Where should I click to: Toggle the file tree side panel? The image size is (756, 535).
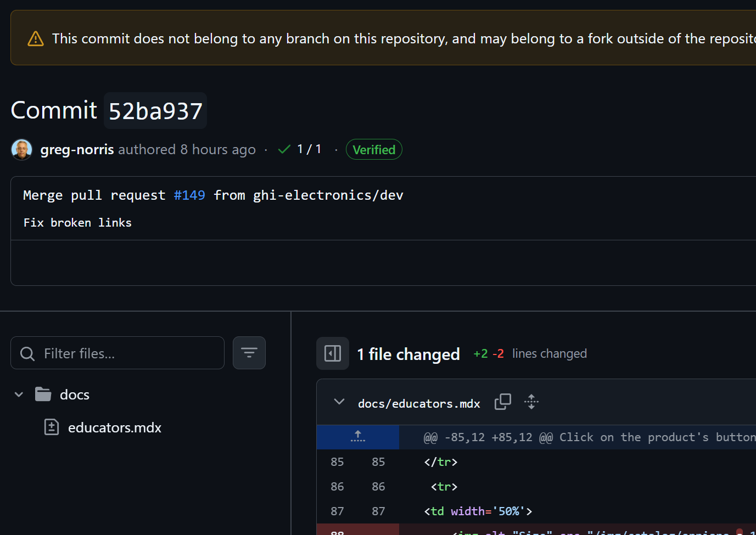point(333,353)
